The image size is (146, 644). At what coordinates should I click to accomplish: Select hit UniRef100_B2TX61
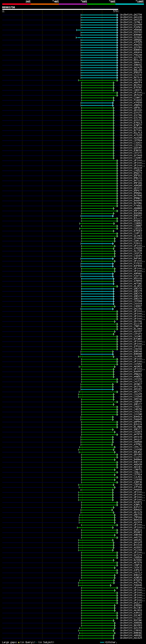(131, 130)
